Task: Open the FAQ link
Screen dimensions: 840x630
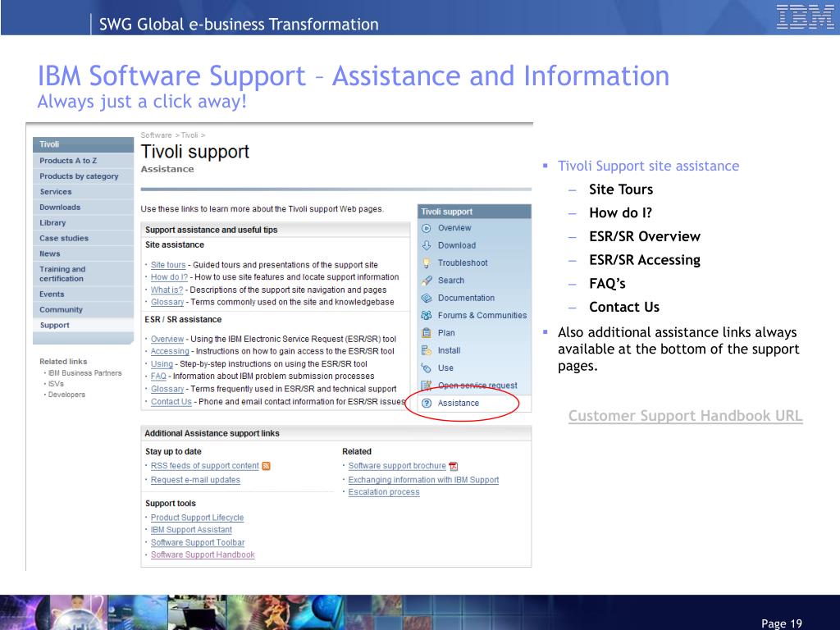Action: pyautogui.click(x=158, y=376)
